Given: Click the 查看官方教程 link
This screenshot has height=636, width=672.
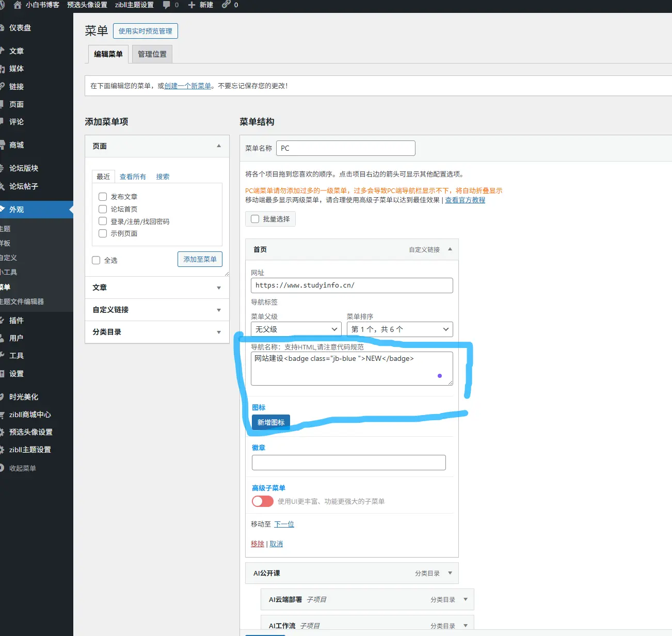Looking at the screenshot, I should (465, 200).
